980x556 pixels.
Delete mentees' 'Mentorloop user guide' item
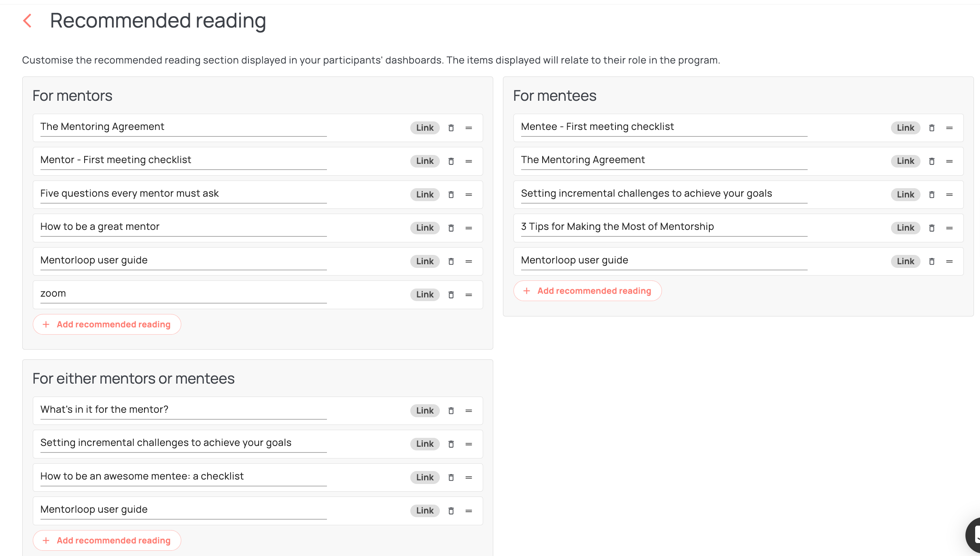932,261
